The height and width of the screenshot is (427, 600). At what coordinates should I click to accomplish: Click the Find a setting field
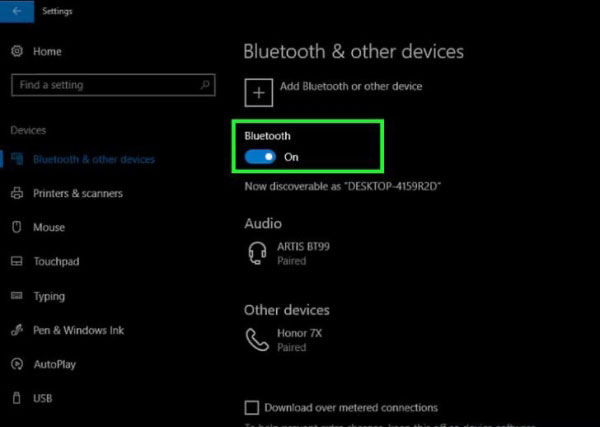[x=113, y=85]
